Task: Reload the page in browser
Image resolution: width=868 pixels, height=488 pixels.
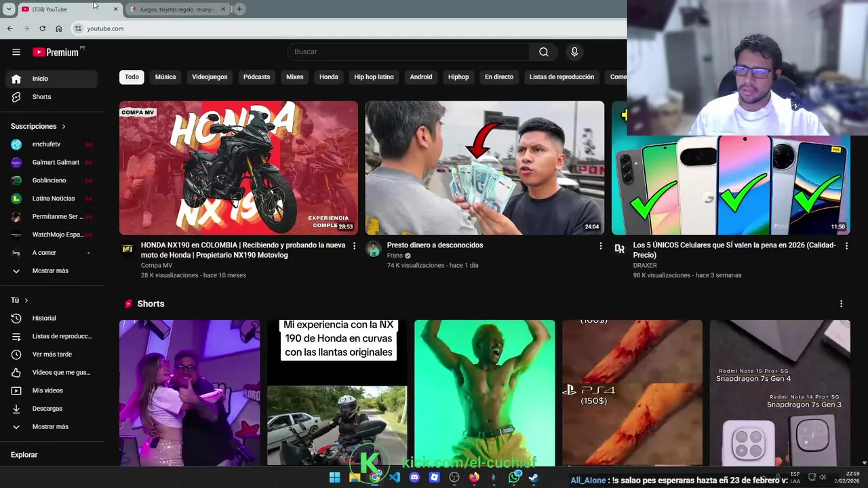Action: [42, 28]
